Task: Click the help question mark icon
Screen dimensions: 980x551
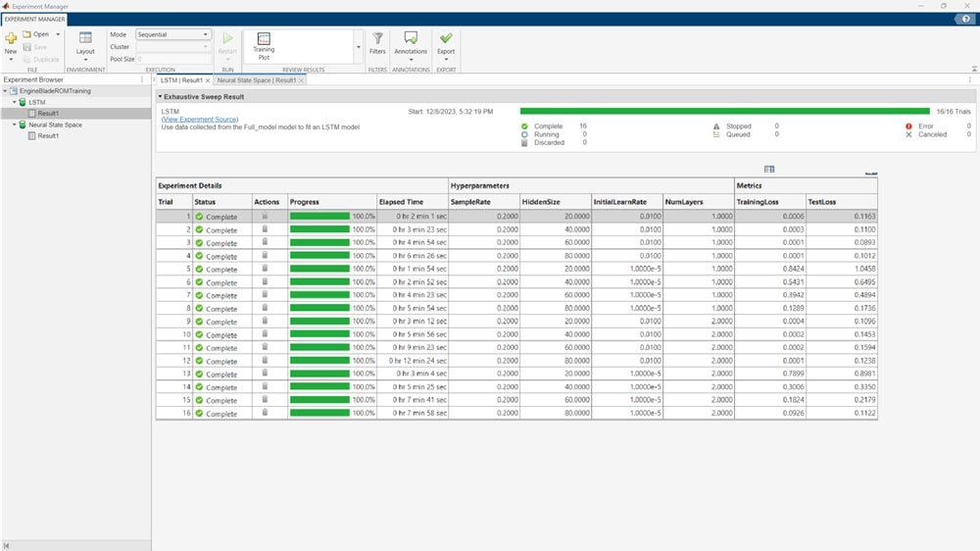Action: (x=968, y=19)
